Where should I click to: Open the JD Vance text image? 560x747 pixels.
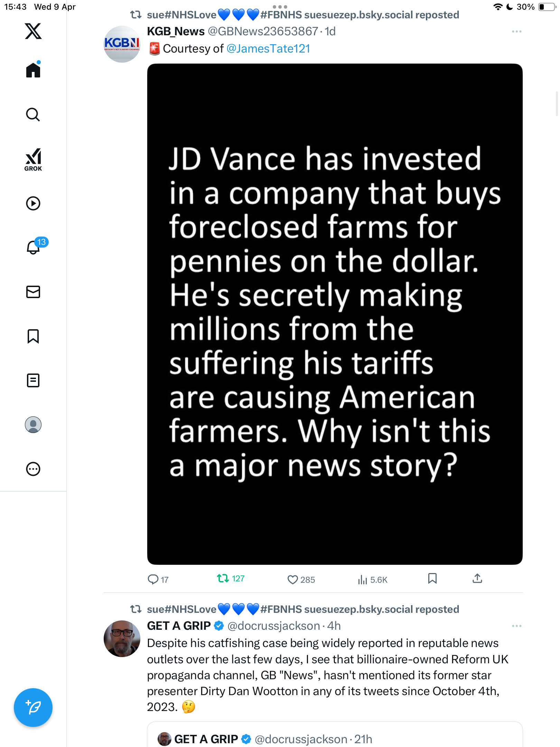(x=335, y=314)
